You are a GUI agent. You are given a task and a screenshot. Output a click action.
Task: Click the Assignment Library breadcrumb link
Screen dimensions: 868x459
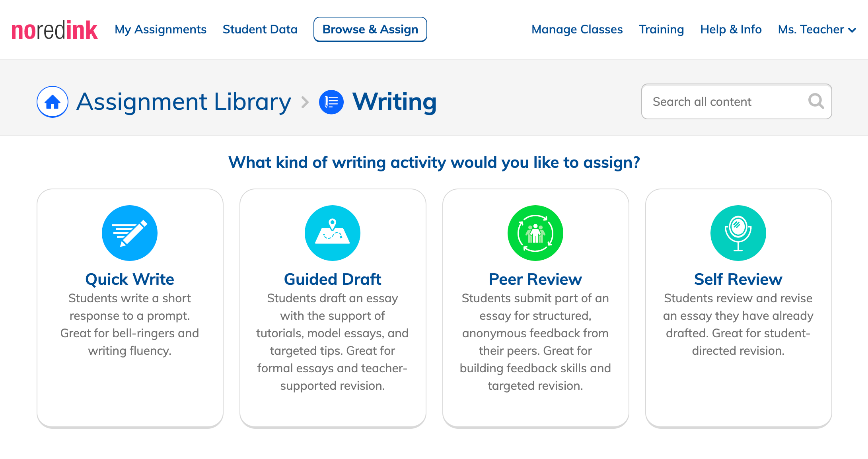click(184, 102)
